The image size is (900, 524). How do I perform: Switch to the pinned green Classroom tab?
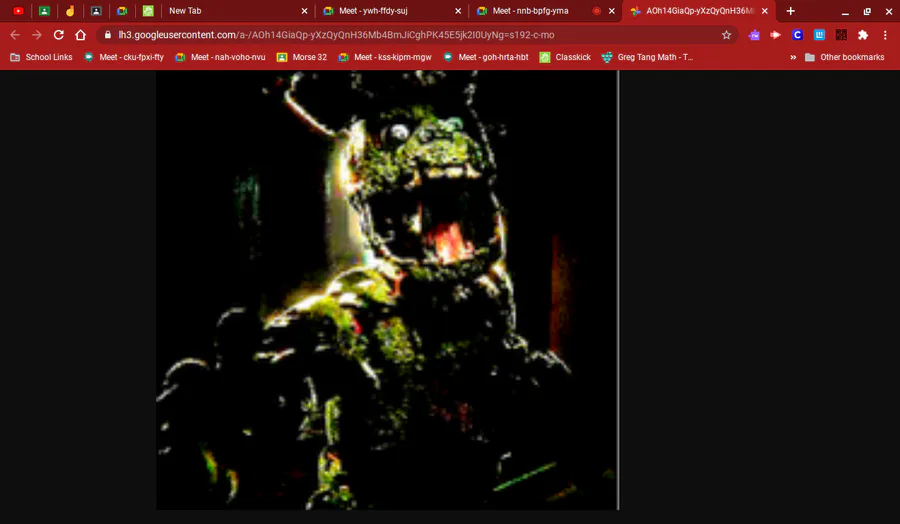[x=44, y=11]
